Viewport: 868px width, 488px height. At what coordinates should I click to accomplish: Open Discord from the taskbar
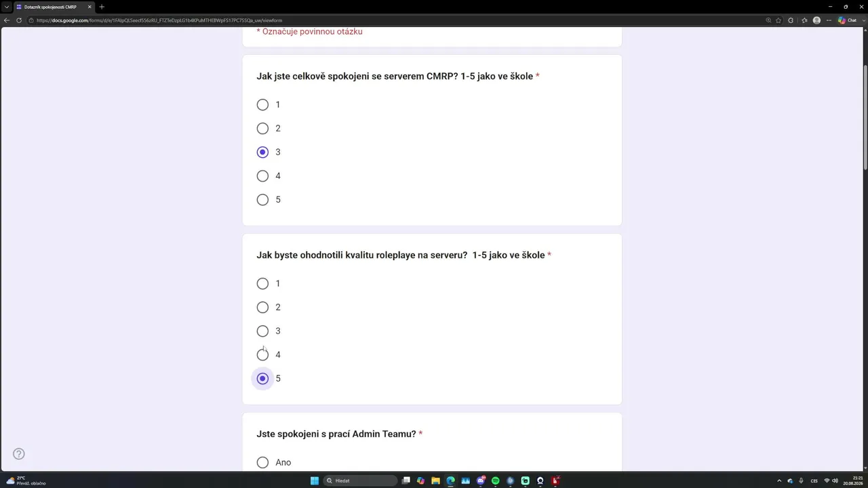click(481, 481)
